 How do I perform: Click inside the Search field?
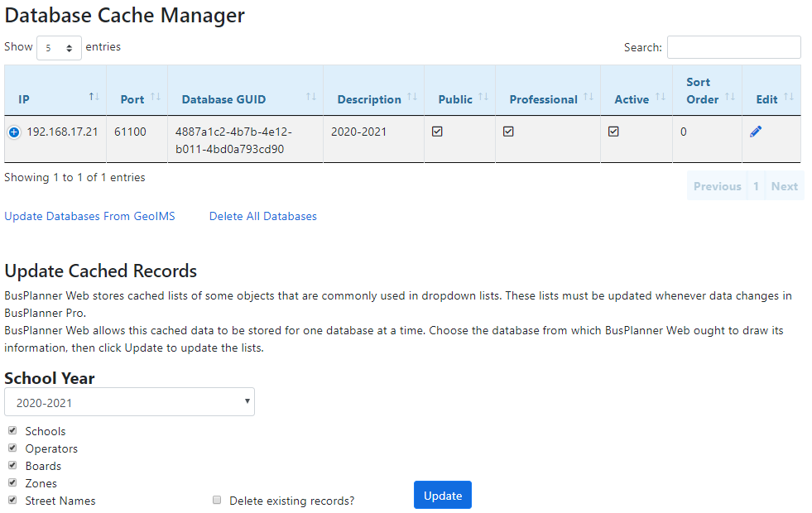click(733, 46)
